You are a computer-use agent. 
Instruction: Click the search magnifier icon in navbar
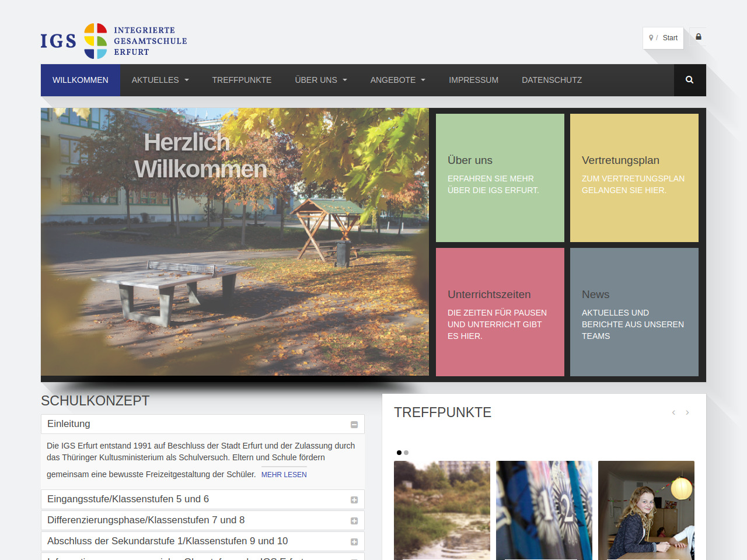(689, 80)
